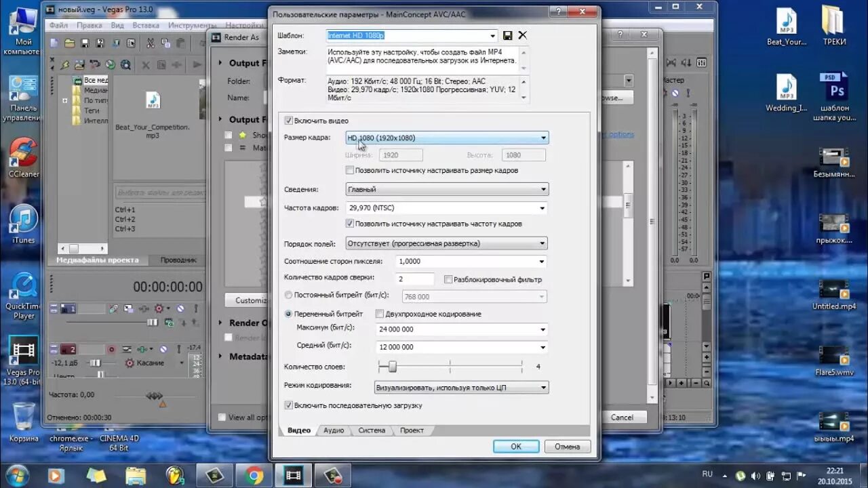
Task: Open the Размер кадра dropdown
Action: (448, 138)
